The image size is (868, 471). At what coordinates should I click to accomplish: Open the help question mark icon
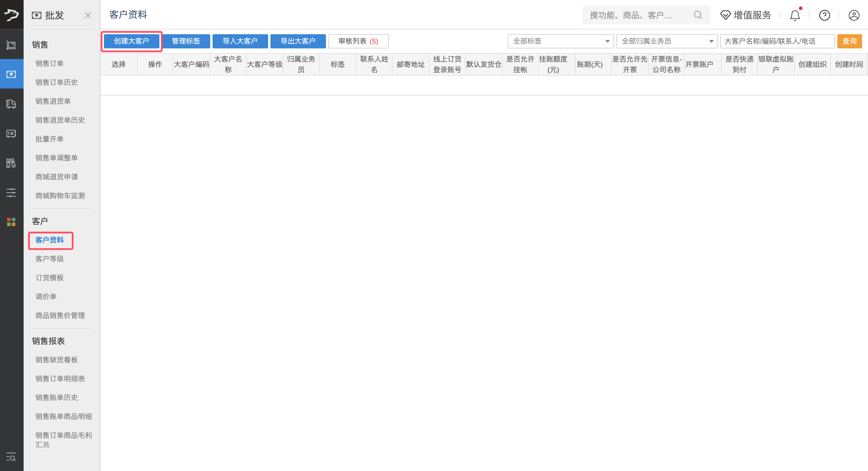[x=824, y=15]
